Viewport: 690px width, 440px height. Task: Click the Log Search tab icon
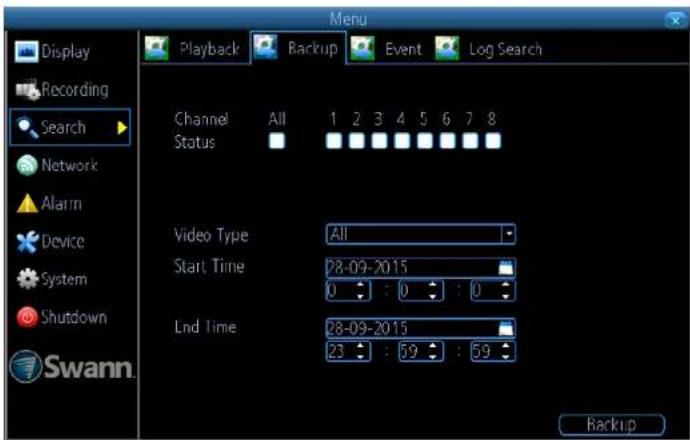coord(447,48)
